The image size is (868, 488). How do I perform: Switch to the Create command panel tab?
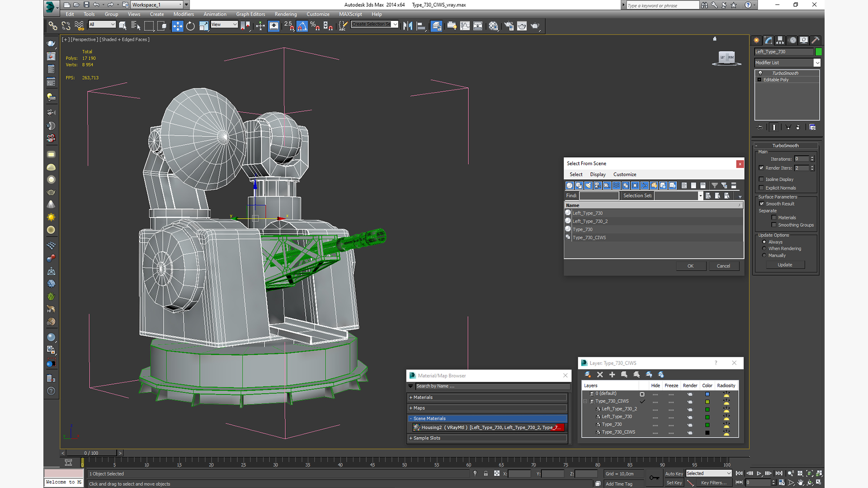[756, 40]
